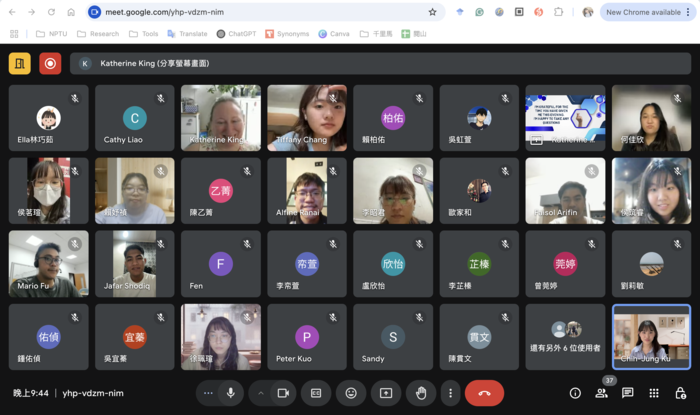Click the red leave call button
Screen dimensions: 700x415
coord(484,393)
